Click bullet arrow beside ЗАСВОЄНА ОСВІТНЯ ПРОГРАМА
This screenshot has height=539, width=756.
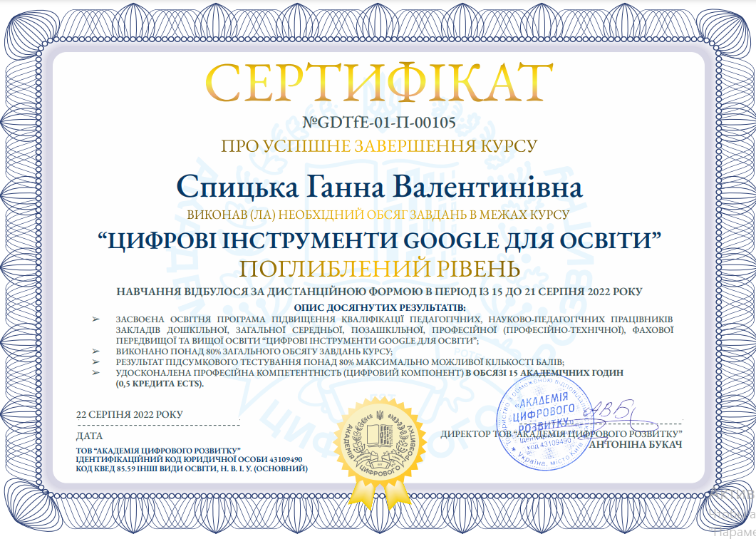pyautogui.click(x=96, y=319)
